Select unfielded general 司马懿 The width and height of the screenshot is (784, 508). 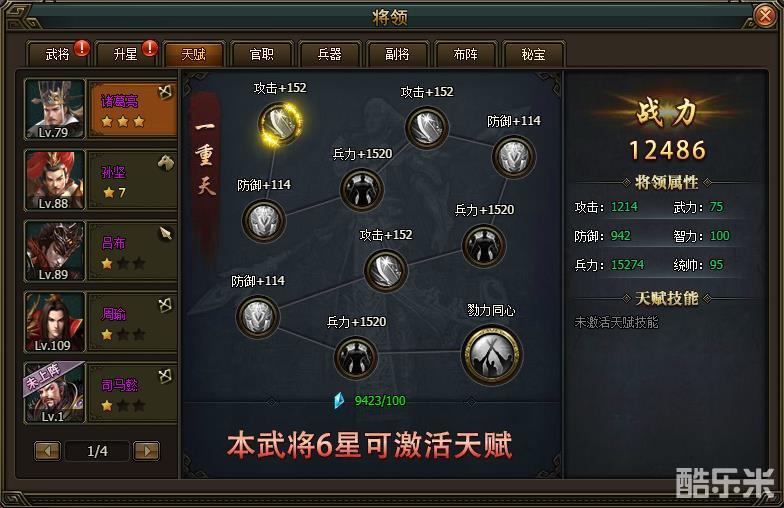click(x=100, y=393)
